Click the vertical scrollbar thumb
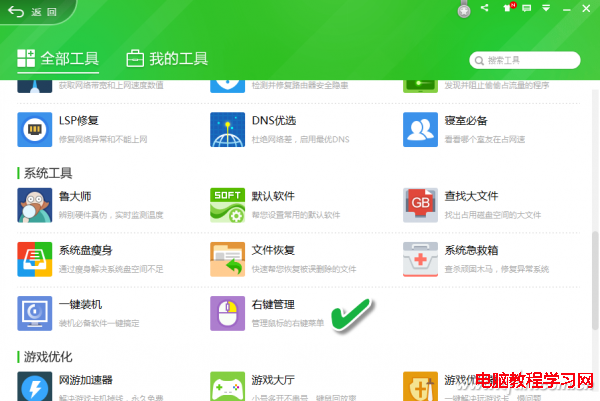This screenshot has width=600, height=401. pyautogui.click(x=595, y=280)
